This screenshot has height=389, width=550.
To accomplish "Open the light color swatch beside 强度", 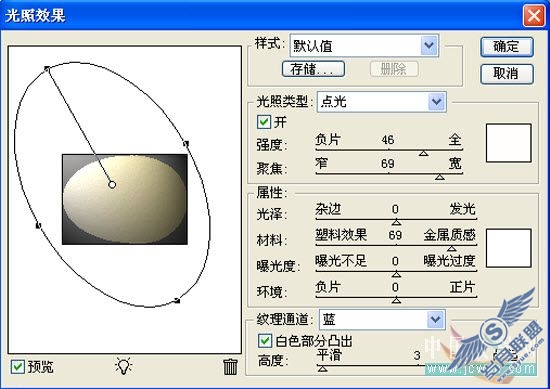I will click(509, 143).
